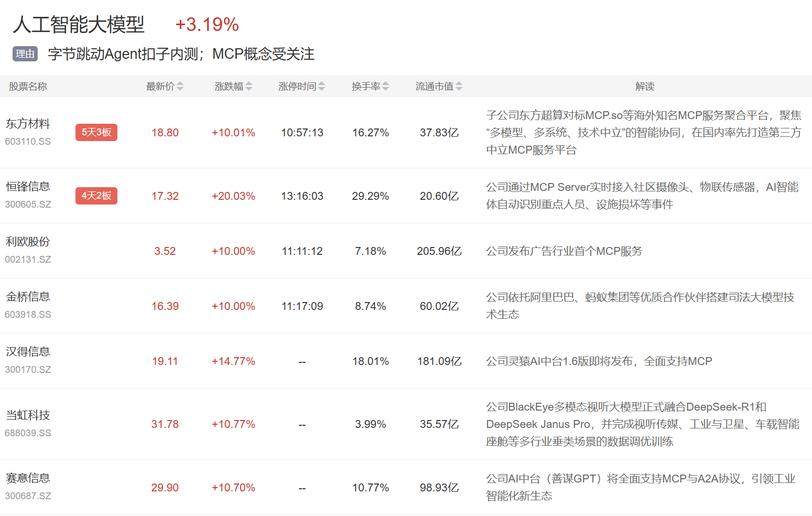The image size is (812, 516).
Task: Click the 人工智能大模型 sector title
Action: (79, 25)
